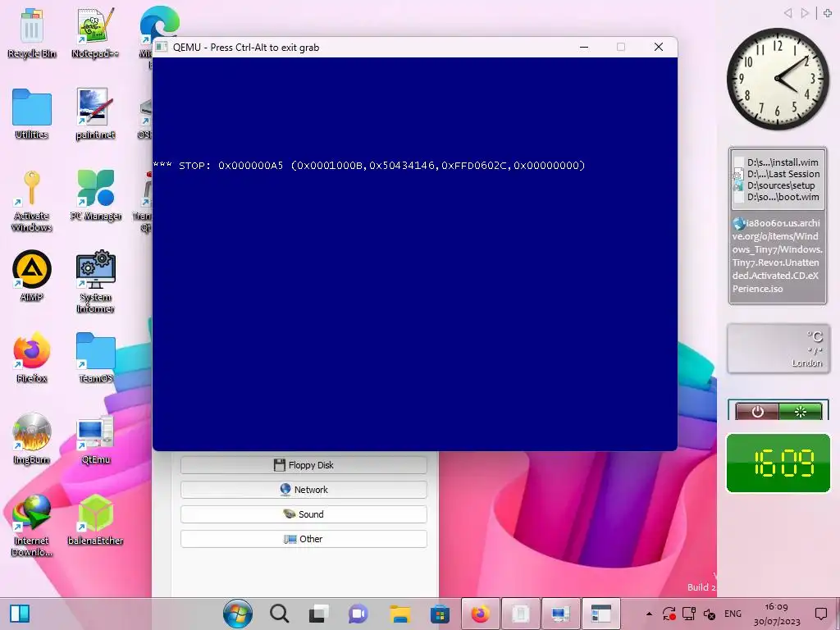Expand the Network section in QtEmu
840x630 pixels.
(304, 490)
